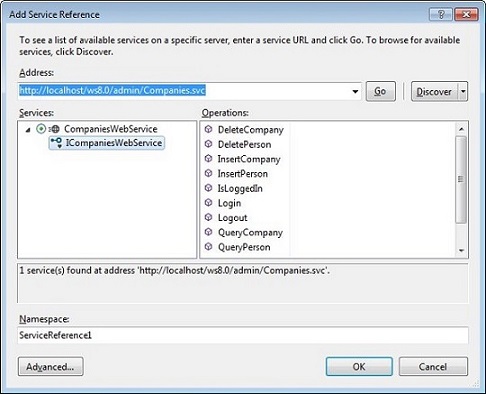486x394 pixels.
Task: Click the InsertCompany operation icon
Action: point(208,159)
